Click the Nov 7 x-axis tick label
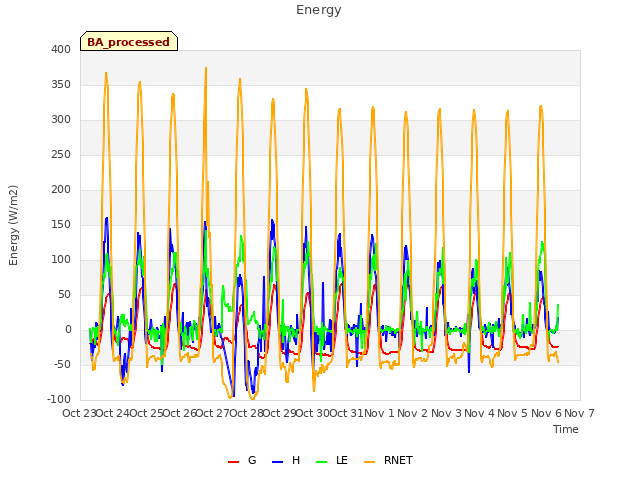 [x=579, y=413]
